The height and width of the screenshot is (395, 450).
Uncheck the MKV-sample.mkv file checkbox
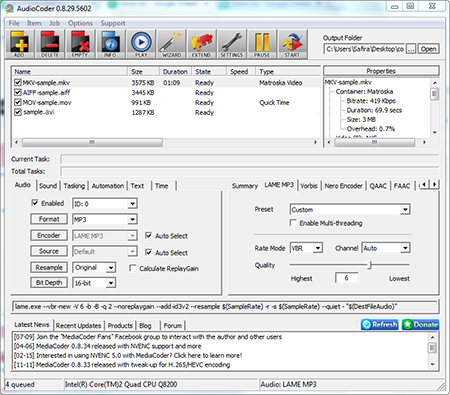(18, 82)
